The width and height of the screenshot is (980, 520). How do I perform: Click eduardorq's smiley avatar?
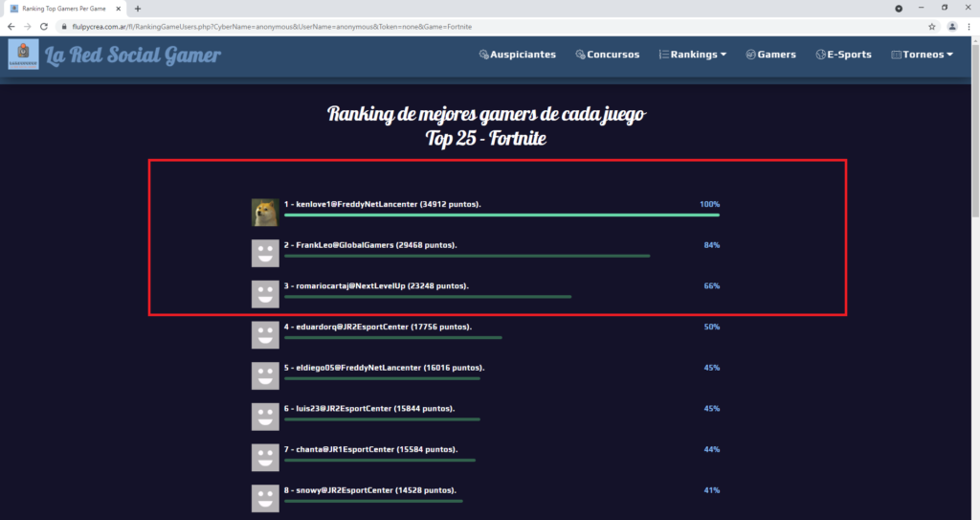click(x=265, y=335)
